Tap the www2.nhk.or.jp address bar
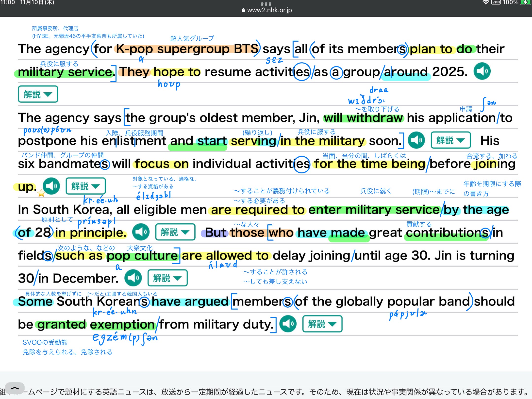This screenshot has width=532, height=399. (x=267, y=10)
